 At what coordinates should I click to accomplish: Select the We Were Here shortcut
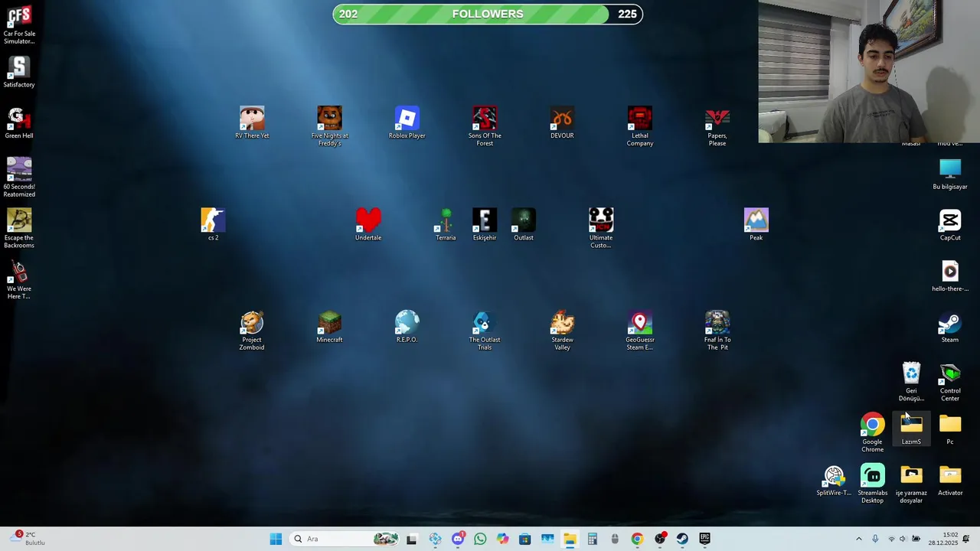(x=19, y=280)
